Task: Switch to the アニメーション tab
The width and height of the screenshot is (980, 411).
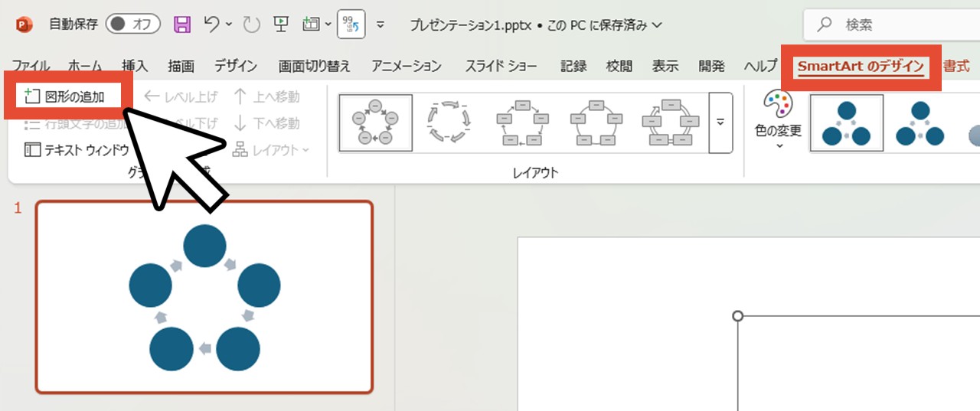Action: tap(407, 67)
